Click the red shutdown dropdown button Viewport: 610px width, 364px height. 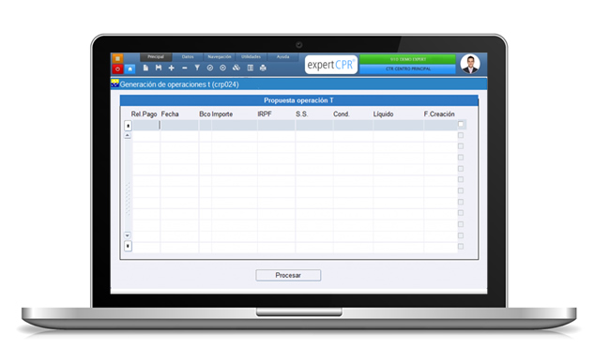coord(117,68)
